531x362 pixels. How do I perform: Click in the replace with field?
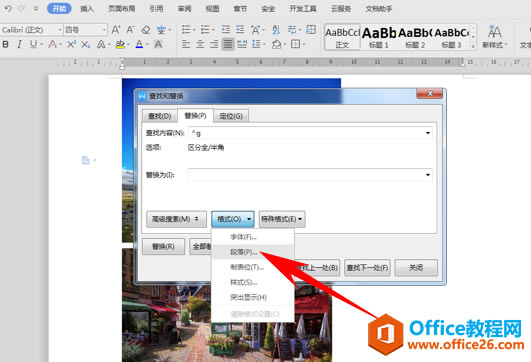[310, 175]
